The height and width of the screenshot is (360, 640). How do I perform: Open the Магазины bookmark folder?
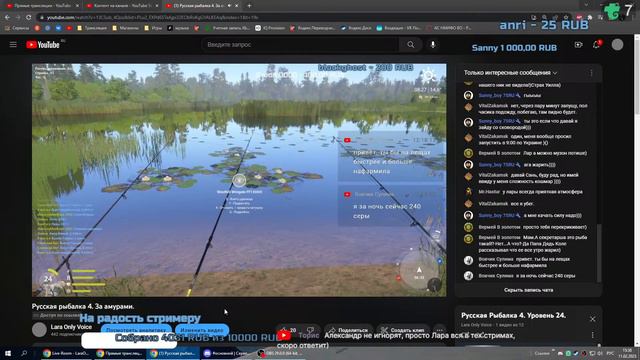(x=126, y=28)
